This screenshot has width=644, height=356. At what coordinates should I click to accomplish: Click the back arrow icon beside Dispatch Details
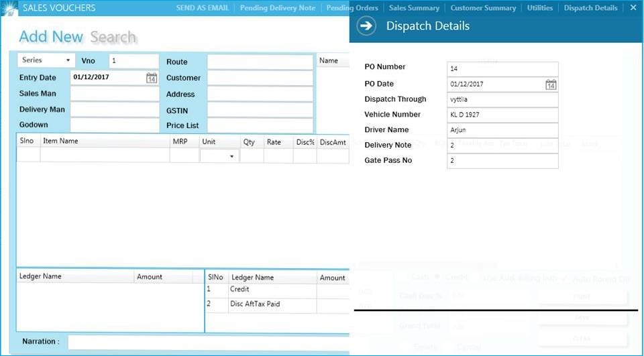(366, 26)
